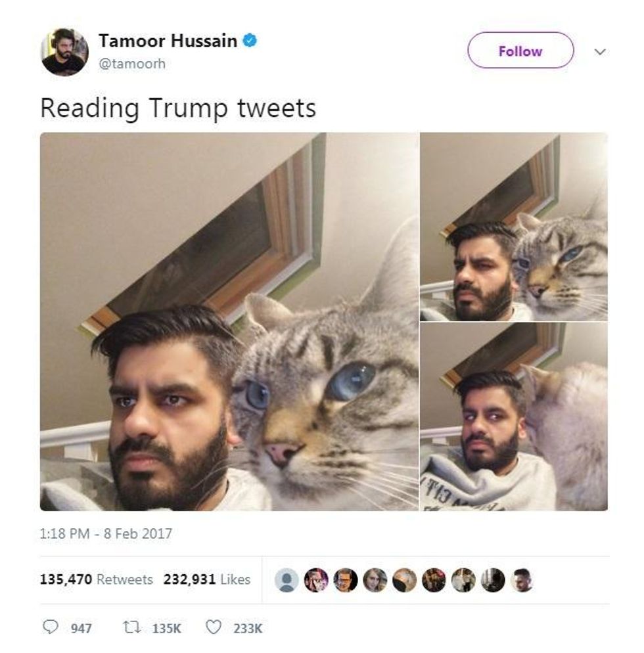
Task: Click the Tamoor Hussain display name
Action: pos(168,41)
